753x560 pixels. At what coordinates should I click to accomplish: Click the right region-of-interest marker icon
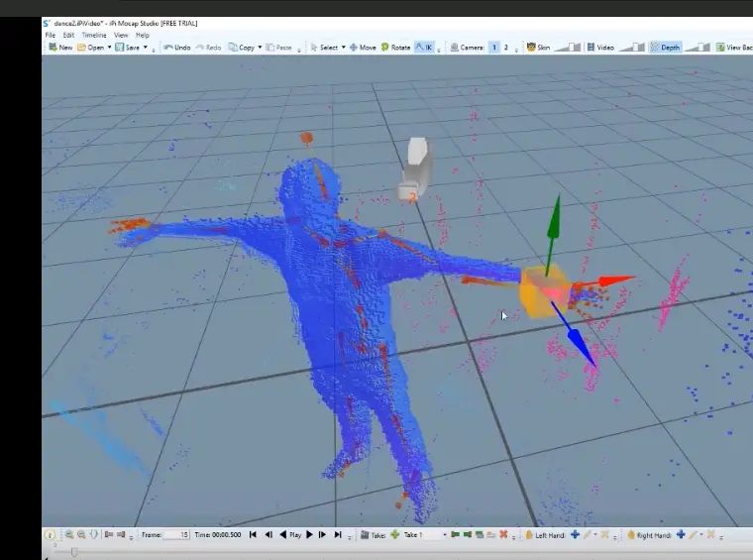121,534
